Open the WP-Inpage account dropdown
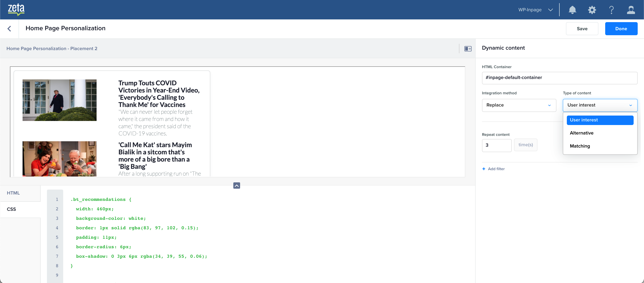This screenshot has height=283, width=644. coord(535,10)
